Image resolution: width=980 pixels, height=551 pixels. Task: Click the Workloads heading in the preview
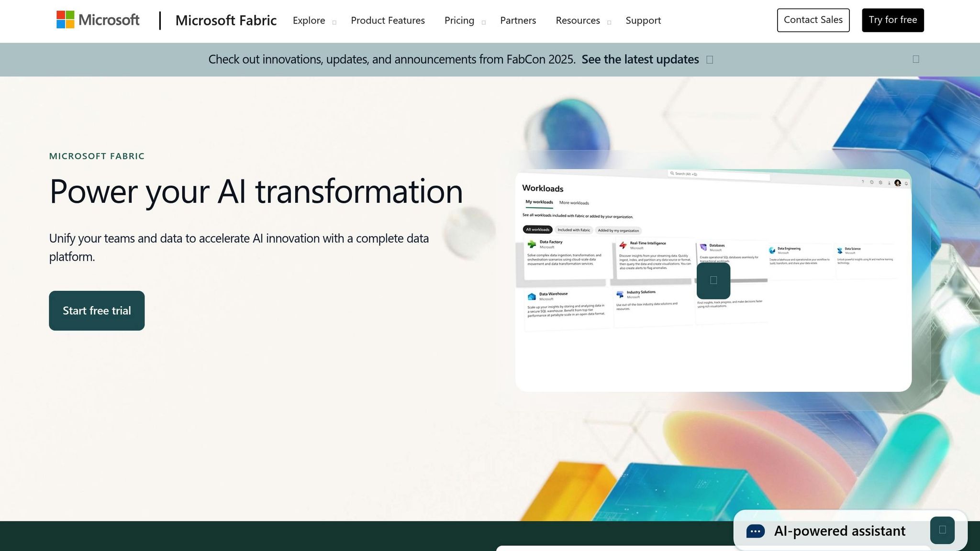coord(543,188)
